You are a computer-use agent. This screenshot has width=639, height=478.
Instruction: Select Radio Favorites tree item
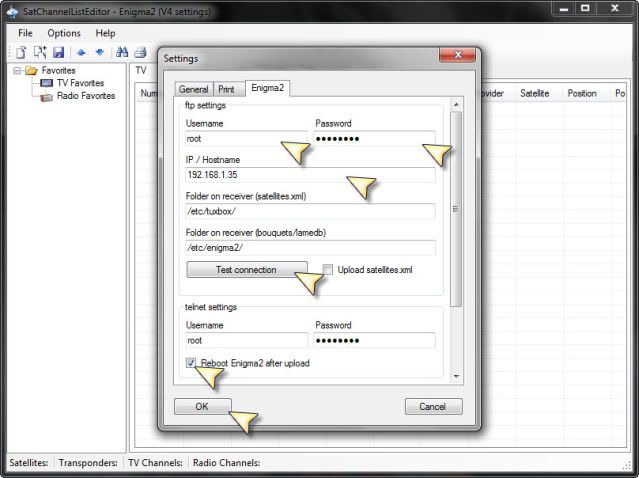tap(86, 96)
